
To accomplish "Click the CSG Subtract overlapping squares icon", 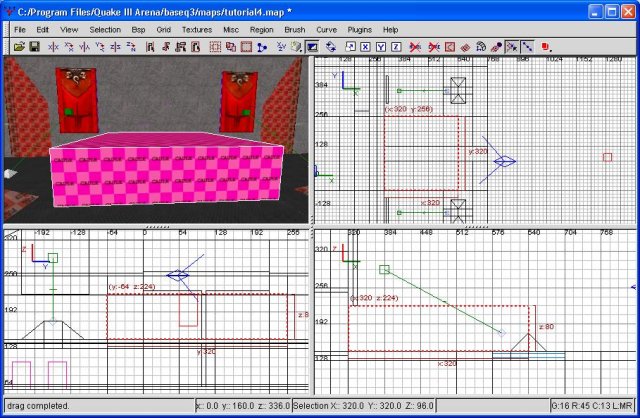I will [x=231, y=47].
